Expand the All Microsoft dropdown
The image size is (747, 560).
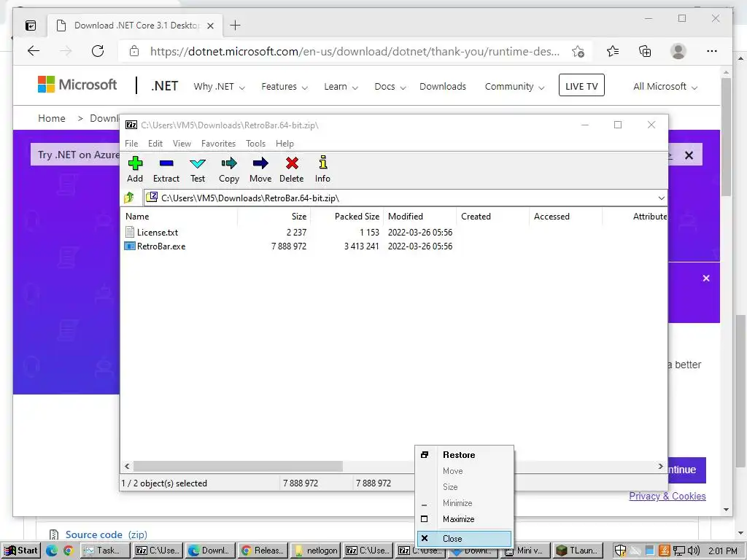[665, 87]
